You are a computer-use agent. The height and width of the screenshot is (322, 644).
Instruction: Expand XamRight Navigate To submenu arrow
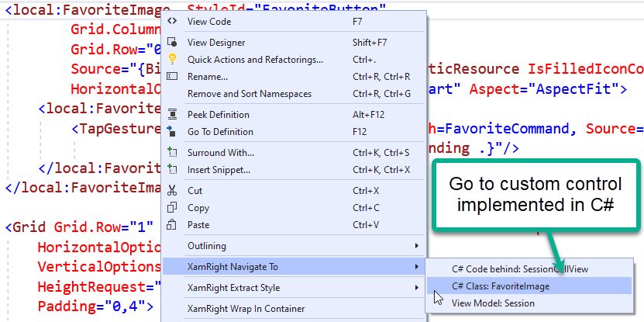[x=417, y=267]
